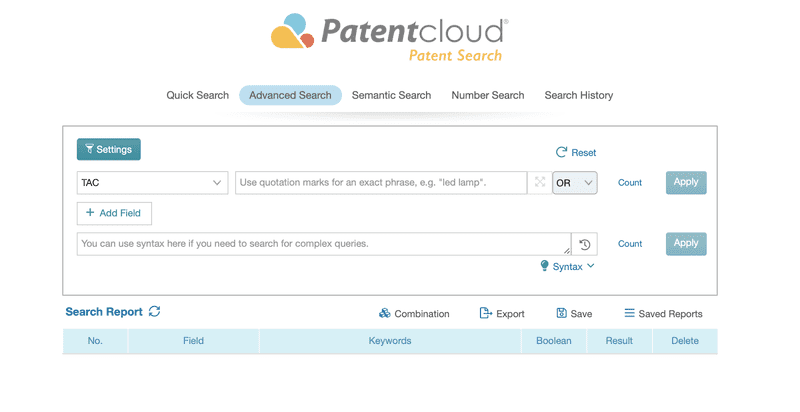The width and height of the screenshot is (800, 412).
Task: Expand the Syntax lightbulb help section
Action: click(567, 266)
